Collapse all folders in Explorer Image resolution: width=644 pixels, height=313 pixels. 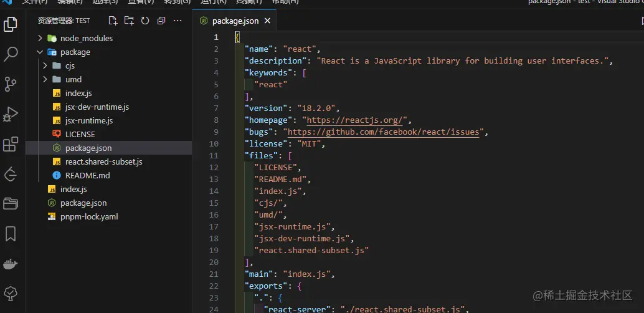(161, 21)
